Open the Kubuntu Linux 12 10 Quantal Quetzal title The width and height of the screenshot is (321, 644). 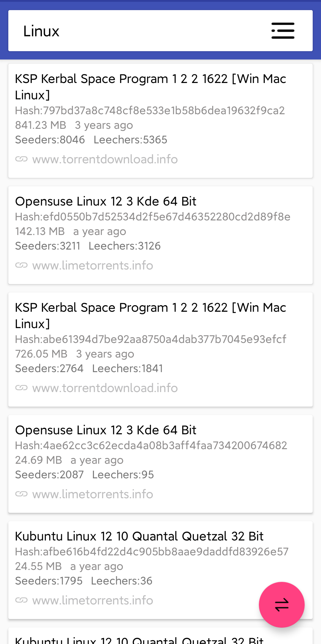(139, 536)
